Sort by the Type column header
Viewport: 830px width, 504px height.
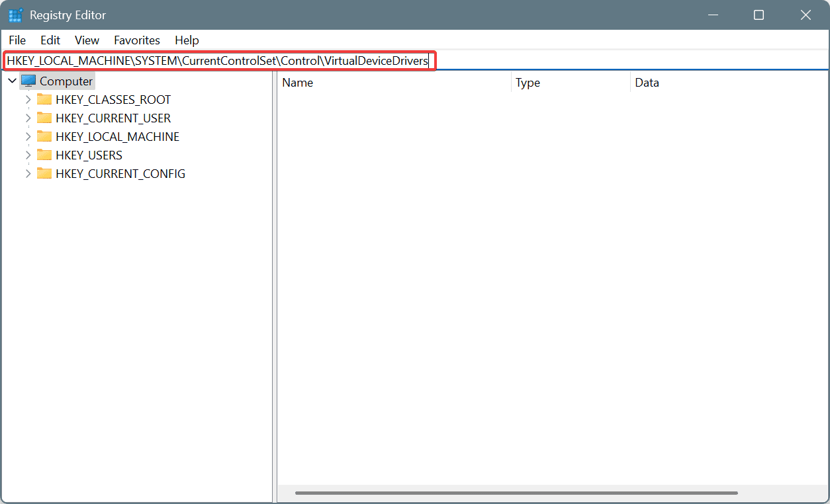coord(571,83)
